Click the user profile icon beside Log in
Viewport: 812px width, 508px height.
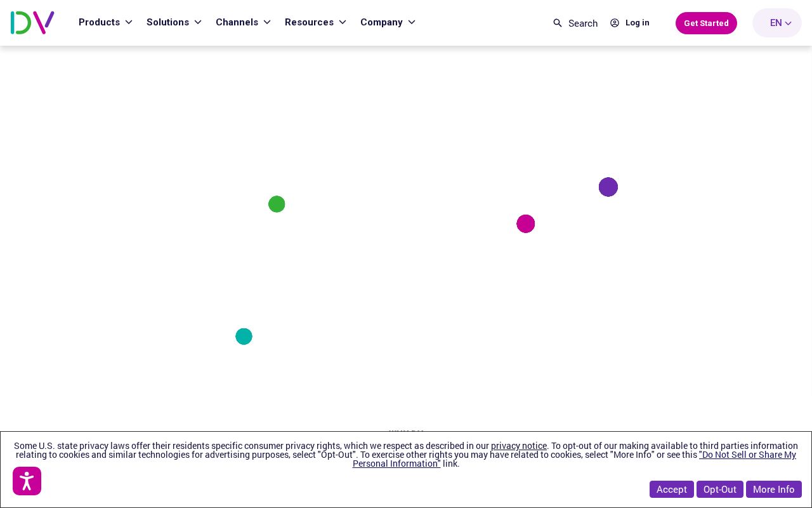coord(614,23)
